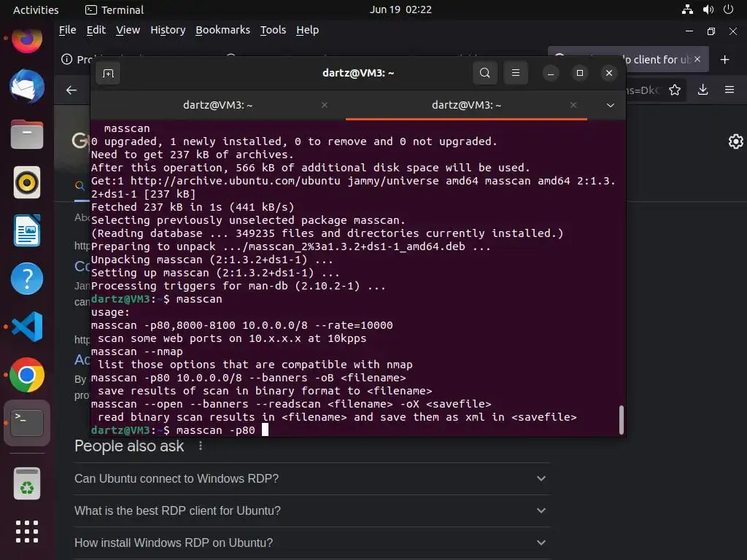This screenshot has width=747, height=560.
Task: Switch to the first dartz@VM3 terminal tab
Action: 217,105
